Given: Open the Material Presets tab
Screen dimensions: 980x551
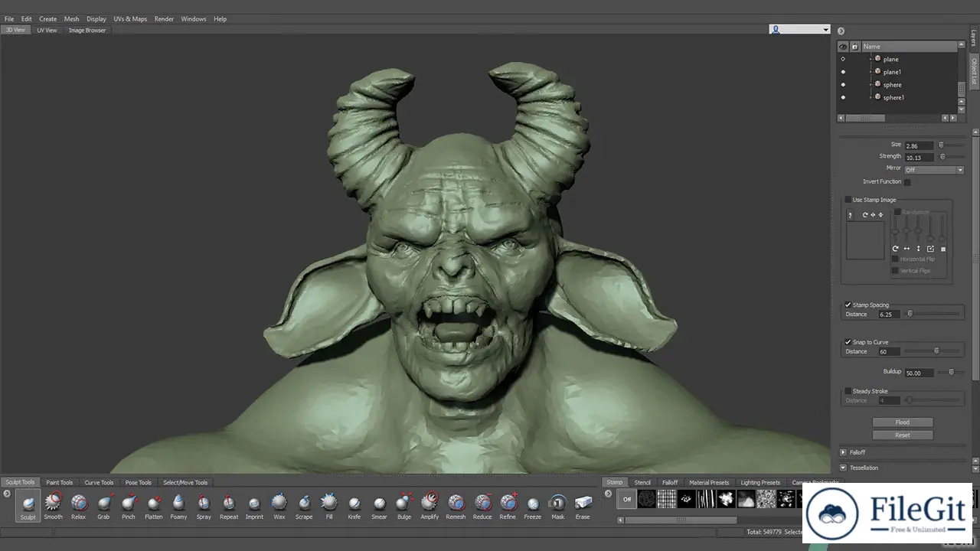Looking at the screenshot, I should (709, 482).
